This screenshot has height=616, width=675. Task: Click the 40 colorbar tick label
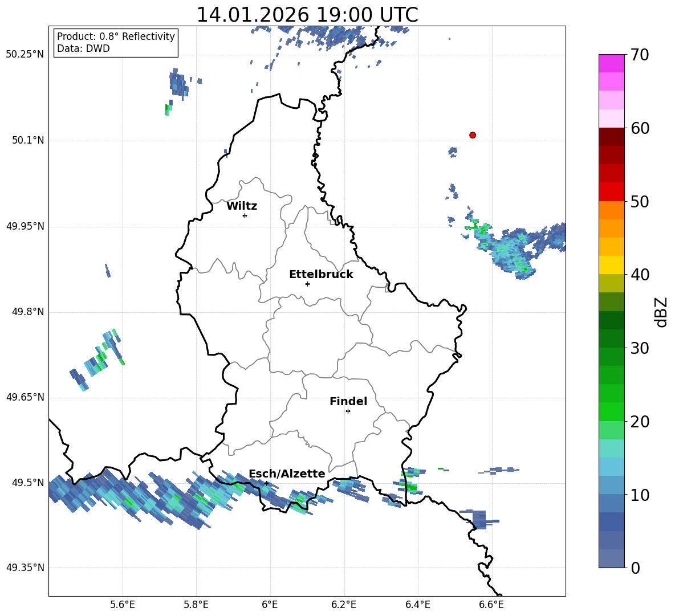click(x=640, y=275)
